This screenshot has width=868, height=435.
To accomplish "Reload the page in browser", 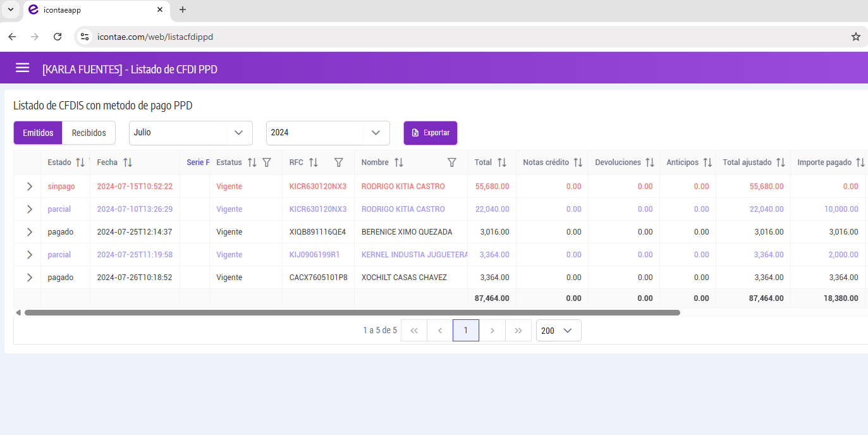I will click(58, 37).
